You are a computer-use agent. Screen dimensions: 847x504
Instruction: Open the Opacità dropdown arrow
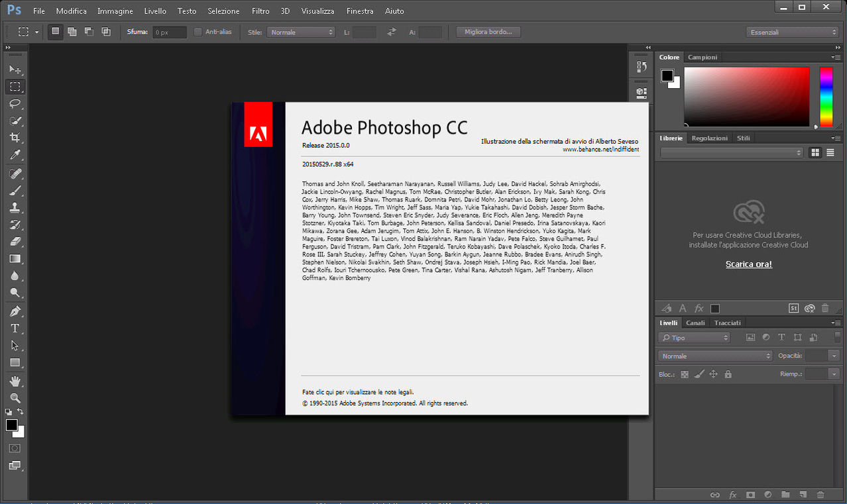coord(834,356)
